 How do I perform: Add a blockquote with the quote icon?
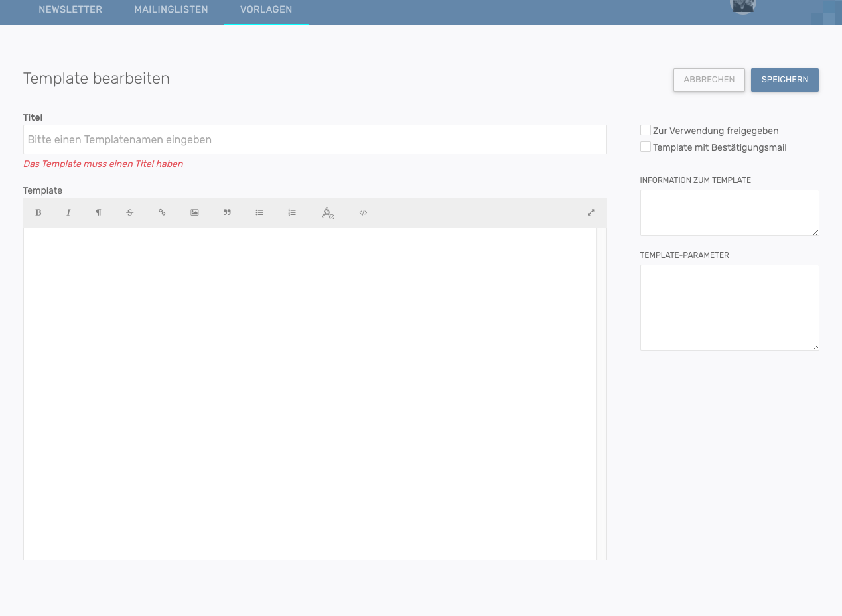(227, 213)
